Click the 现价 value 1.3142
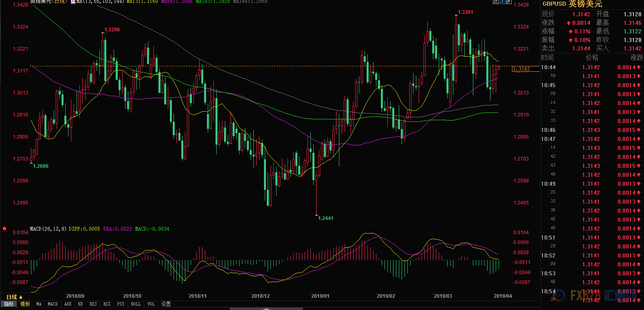644x310 pixels. click(x=581, y=14)
